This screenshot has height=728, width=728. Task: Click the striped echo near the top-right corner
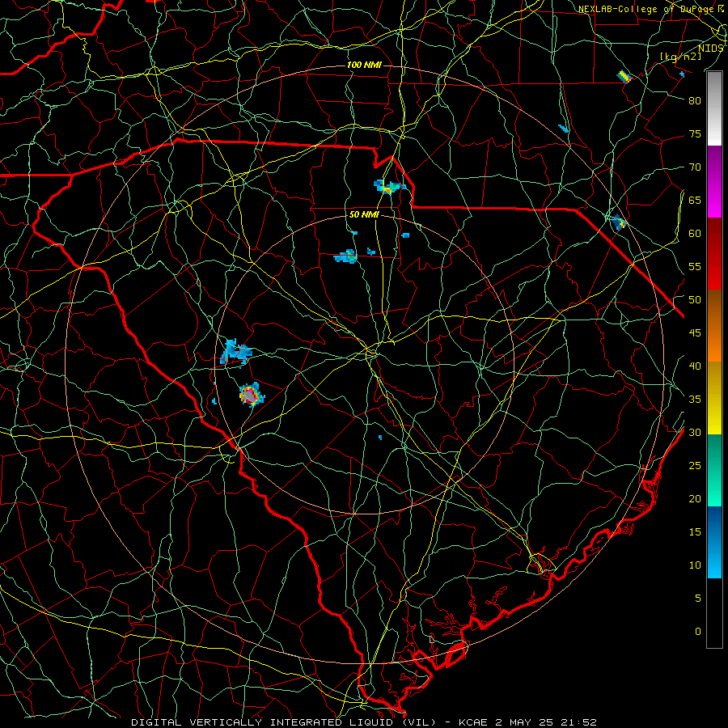pyautogui.click(x=625, y=77)
